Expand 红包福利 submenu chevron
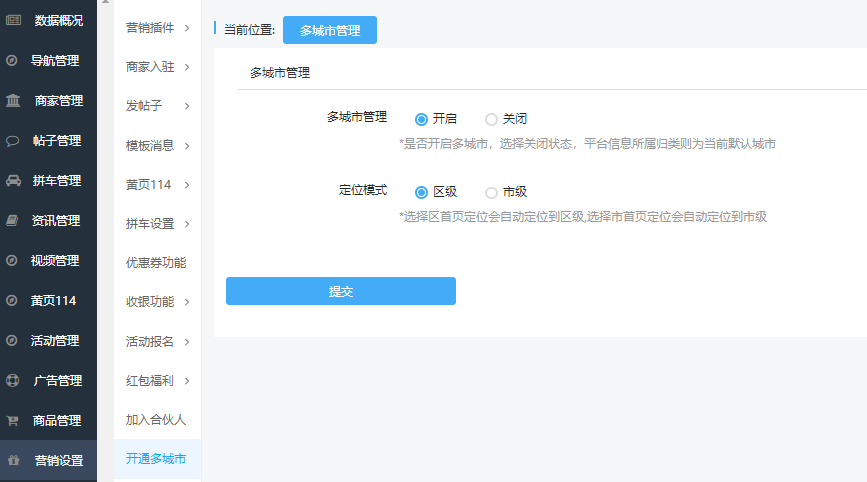 [x=187, y=381]
